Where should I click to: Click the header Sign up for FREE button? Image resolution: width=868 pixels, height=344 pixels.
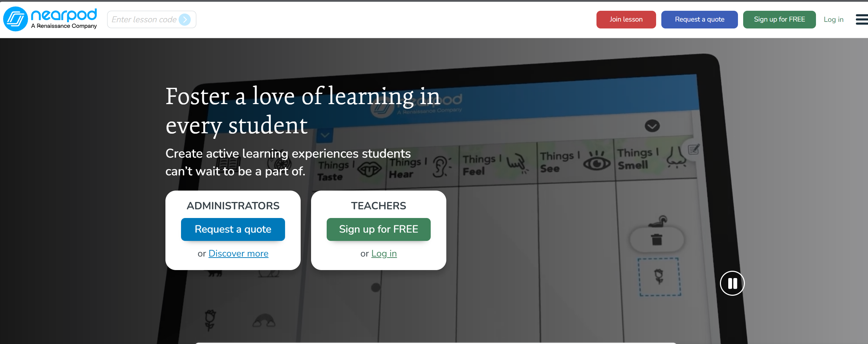point(779,19)
